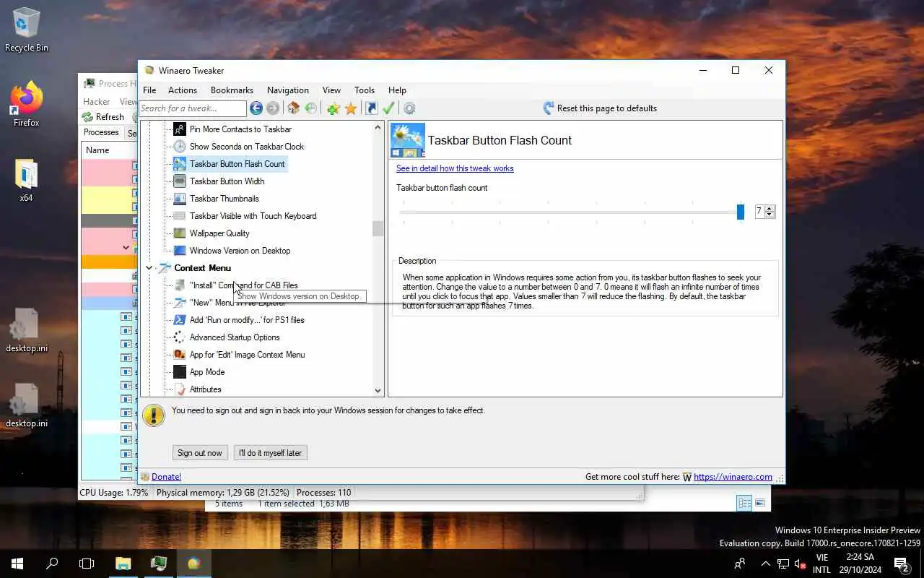Image resolution: width=924 pixels, height=578 pixels.
Task: Collapse the process tree chevron in Process Hacker
Action: pyautogui.click(x=126, y=248)
